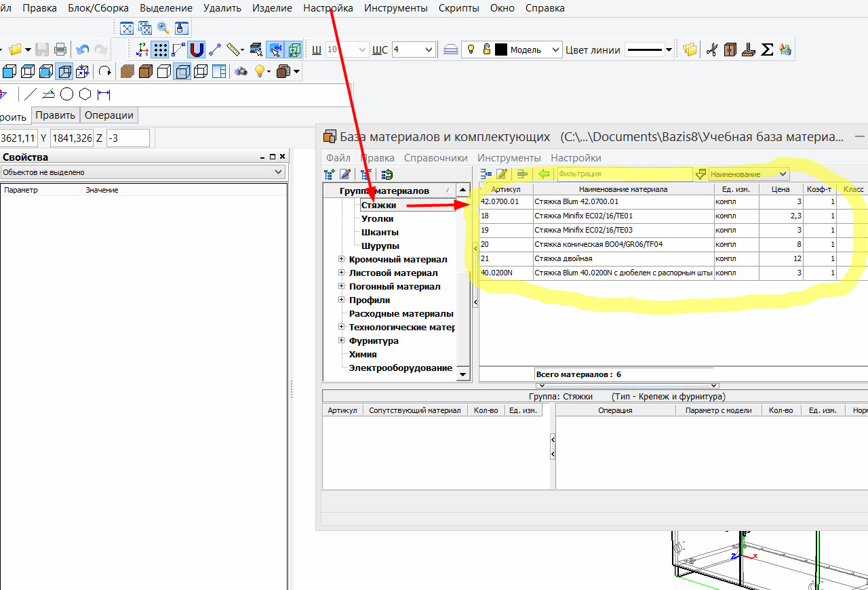868x590 pixels.
Task: Open the Модель layer dropdown
Action: point(556,50)
